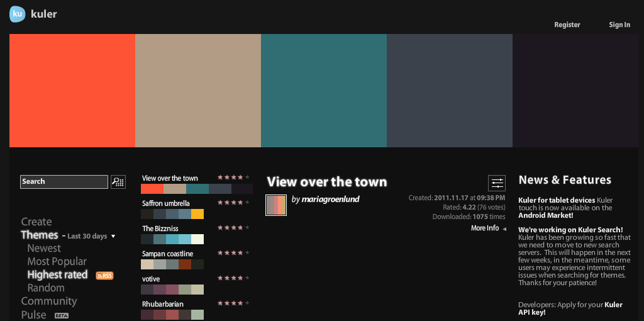Viewport: 644px width, 321px height.
Task: Click the Sign In link
Action: pos(619,25)
